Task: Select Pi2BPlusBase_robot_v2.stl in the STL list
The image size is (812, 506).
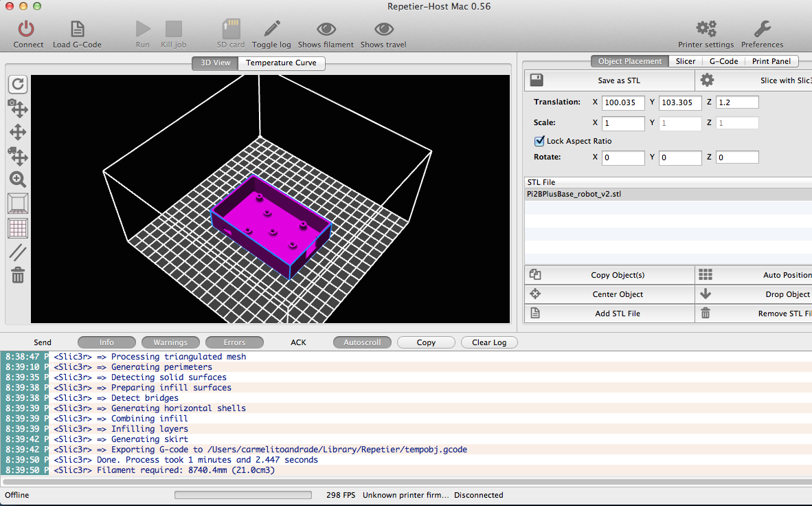Action: [x=668, y=194]
